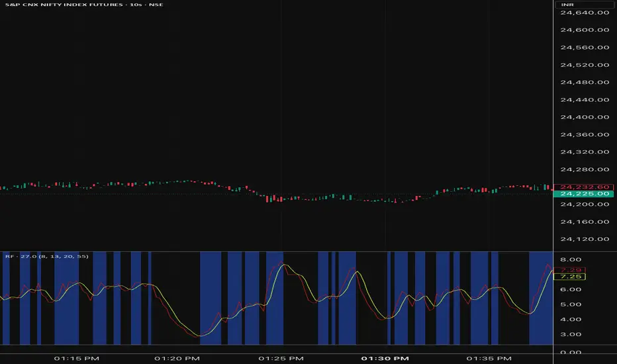Image resolution: width=617 pixels, height=364 pixels.
Task: Click the 24,520.00 price scale value
Action: (585, 65)
